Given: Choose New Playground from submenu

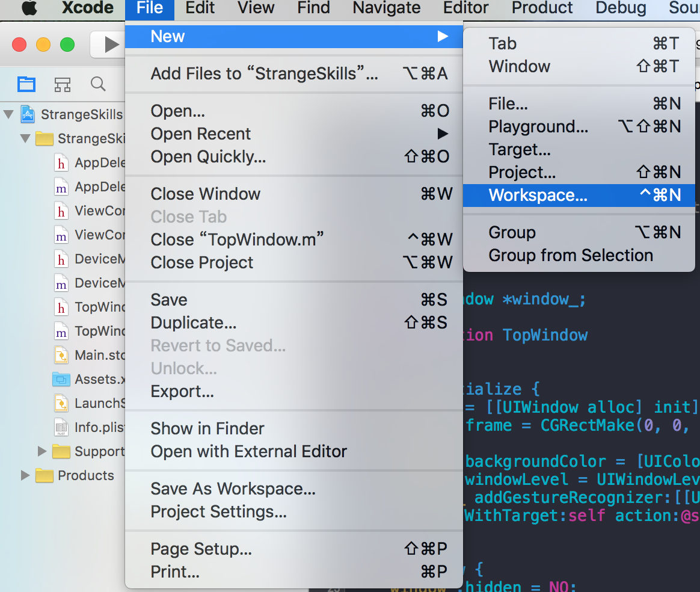Looking at the screenshot, I should pyautogui.click(x=579, y=127).
